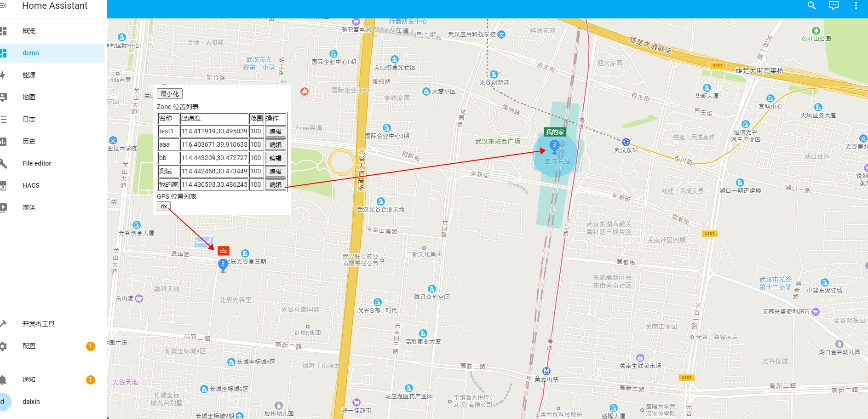Click the energy lightning bolt icon
Viewport: 868px width, 419px height.
point(3,75)
